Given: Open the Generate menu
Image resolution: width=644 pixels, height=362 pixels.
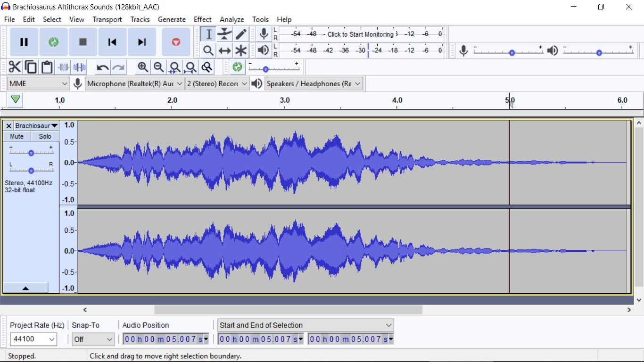Looking at the screenshot, I should tap(172, 19).
